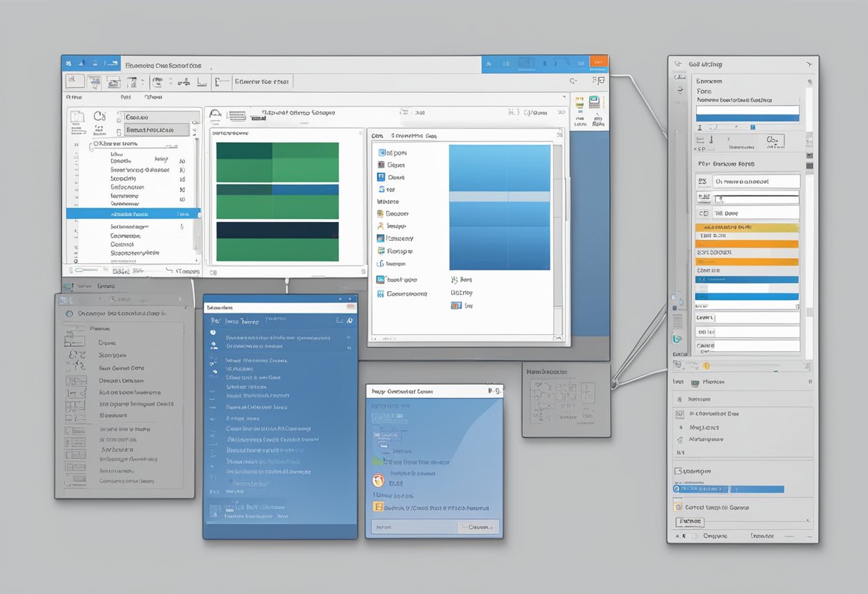
Task: Open the File menu at top-left
Action: [x=74, y=96]
